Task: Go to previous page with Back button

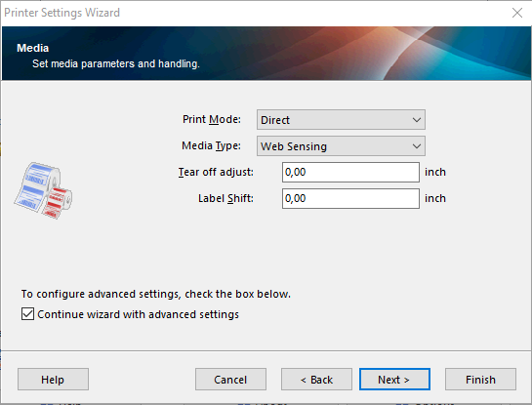Action: click(316, 380)
